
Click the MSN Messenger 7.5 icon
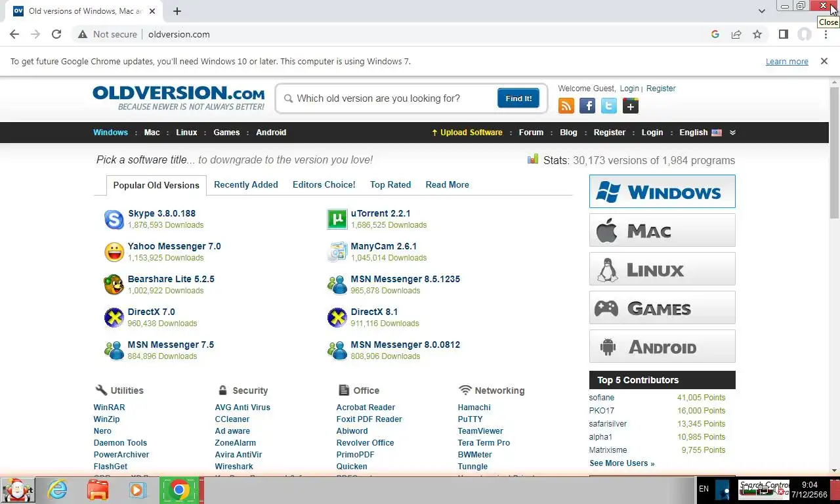(x=114, y=350)
